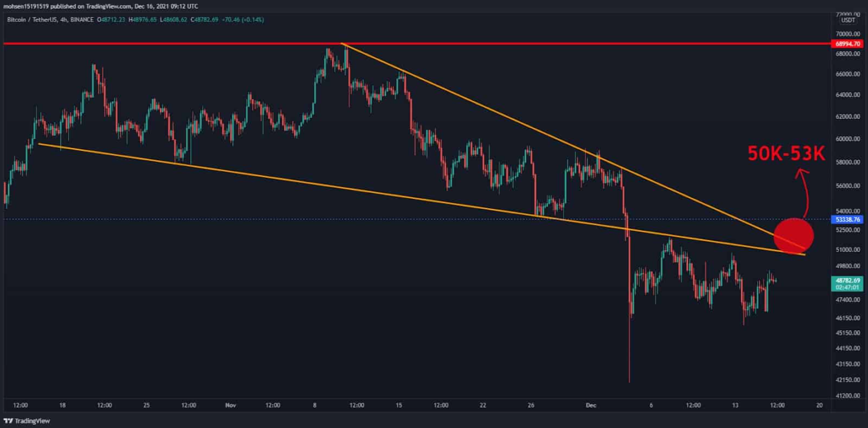The width and height of the screenshot is (868, 428).
Task: Click the Nov label on time axis
Action: pos(231,405)
